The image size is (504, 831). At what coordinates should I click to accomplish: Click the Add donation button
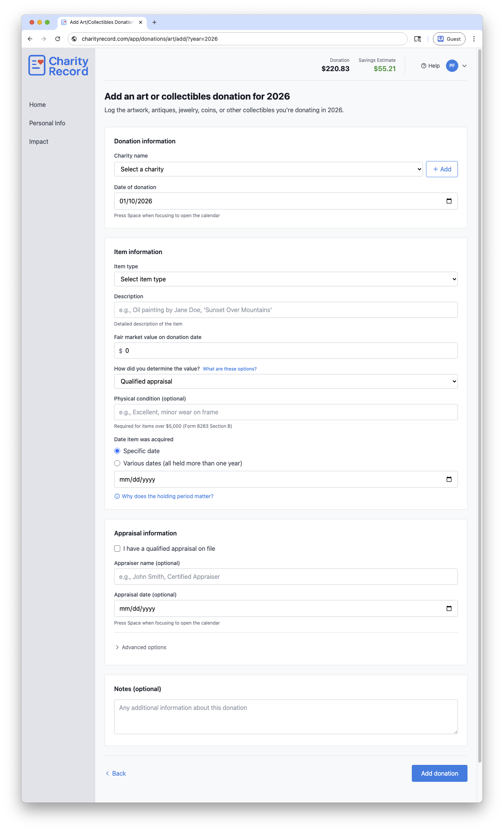tap(439, 773)
